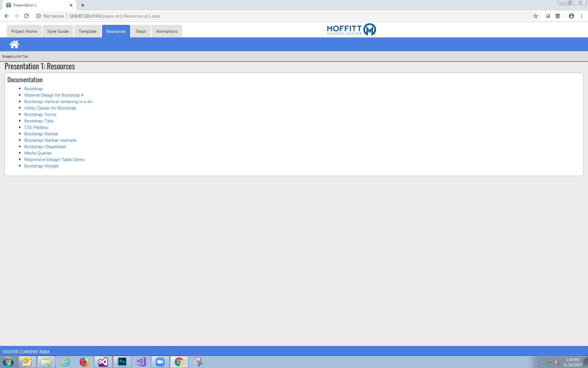588x368 pixels.
Task: Go to the Steps tab
Action: (x=141, y=31)
